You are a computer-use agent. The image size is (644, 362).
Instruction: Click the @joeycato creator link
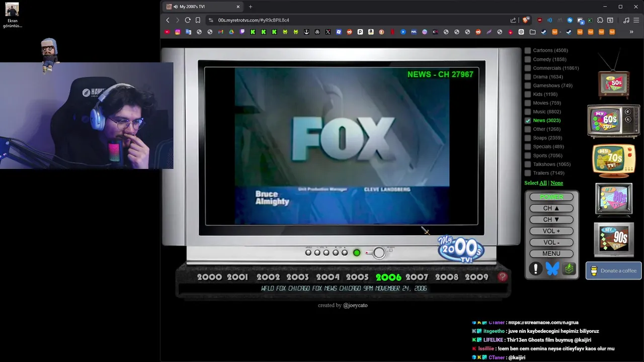pos(355,305)
